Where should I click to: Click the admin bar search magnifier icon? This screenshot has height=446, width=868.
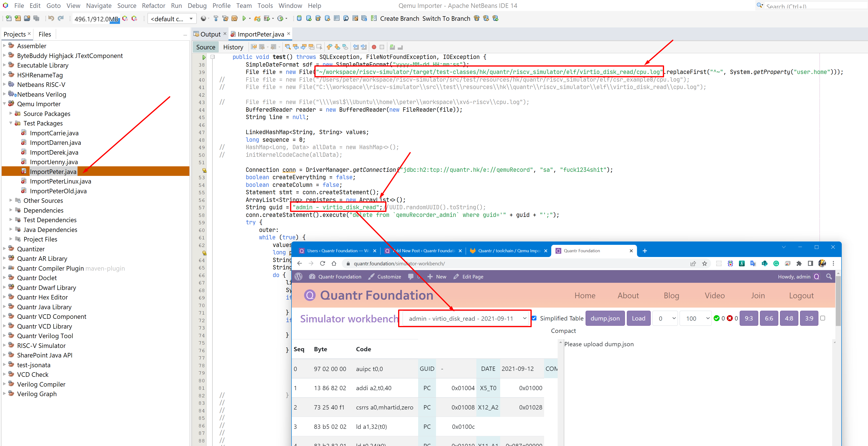tap(829, 276)
